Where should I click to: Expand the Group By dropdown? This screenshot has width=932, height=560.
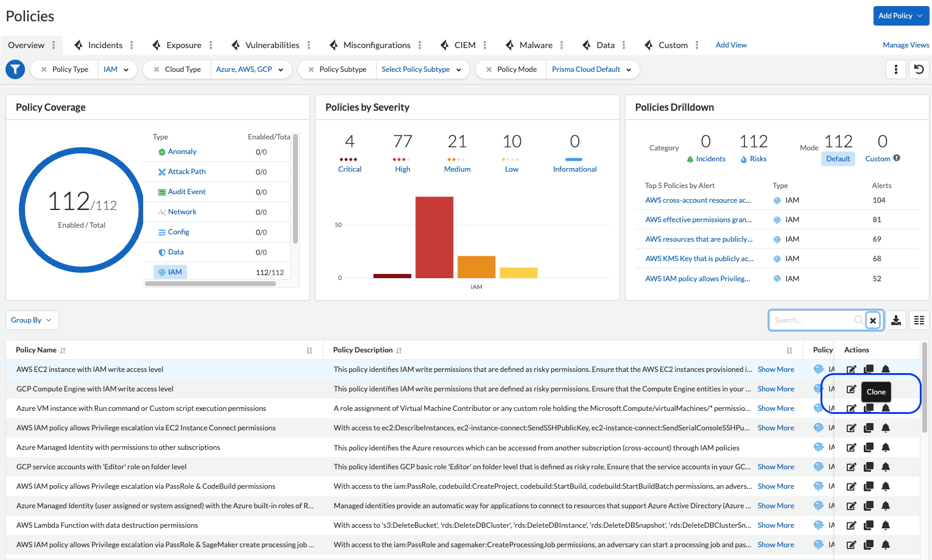point(32,320)
